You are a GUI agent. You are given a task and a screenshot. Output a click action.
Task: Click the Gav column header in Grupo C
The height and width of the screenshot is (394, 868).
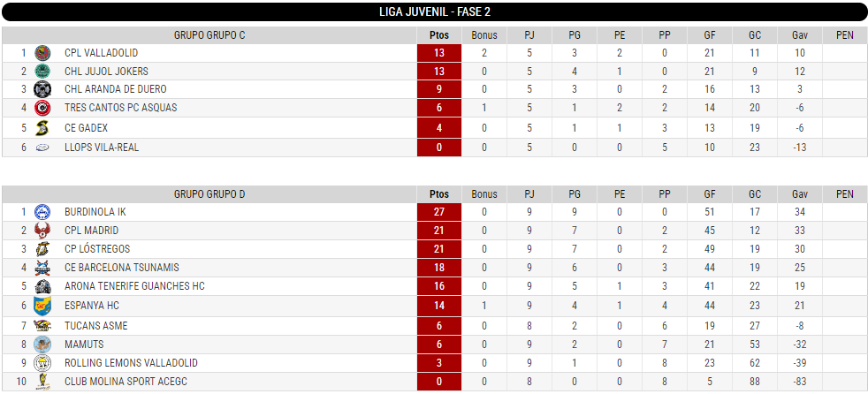point(799,35)
